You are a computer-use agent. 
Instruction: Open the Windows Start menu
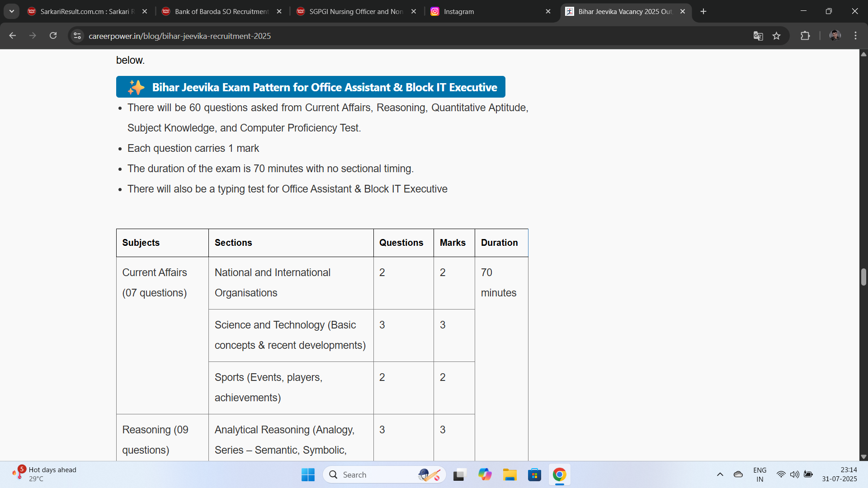pos(308,474)
